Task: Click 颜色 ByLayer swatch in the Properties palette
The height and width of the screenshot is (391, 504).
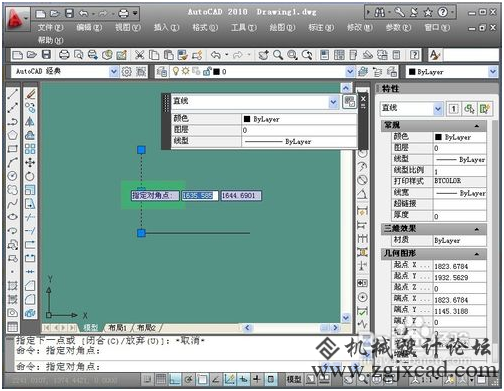Action: click(439, 137)
